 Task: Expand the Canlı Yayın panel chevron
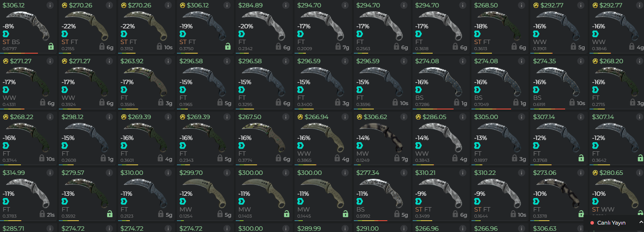coord(641,222)
